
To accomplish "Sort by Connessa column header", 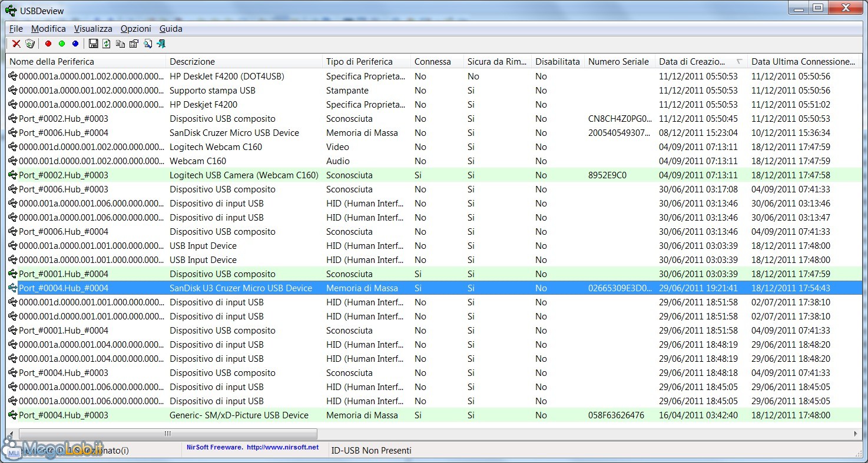I will tap(437, 61).
